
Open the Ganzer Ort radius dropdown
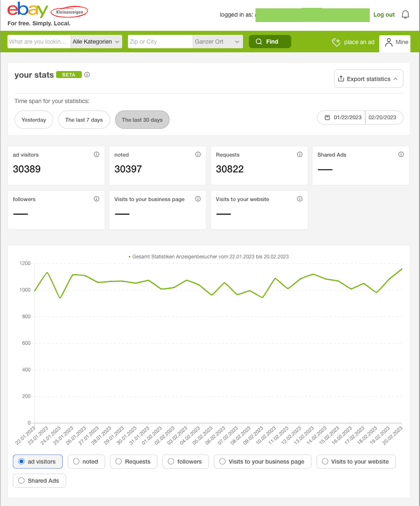click(x=218, y=42)
